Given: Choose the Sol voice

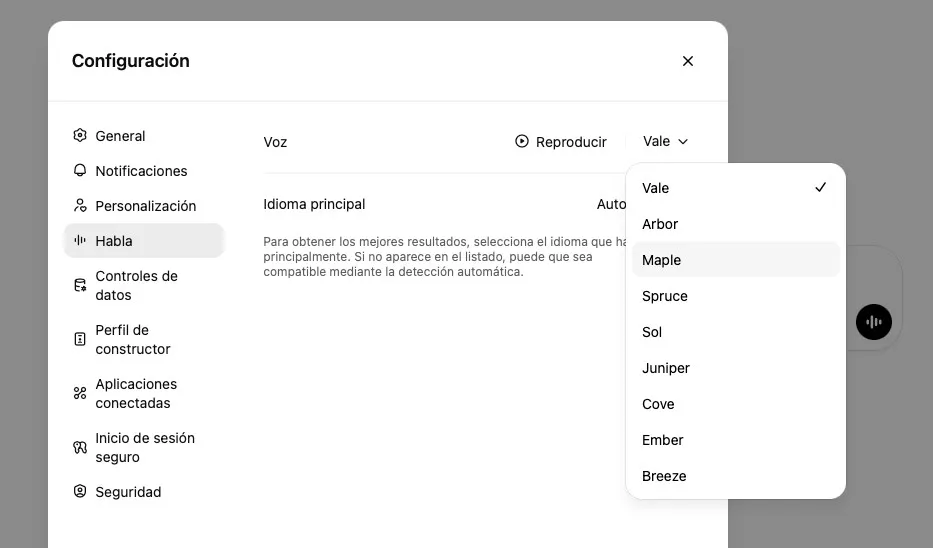Looking at the screenshot, I should point(736,331).
